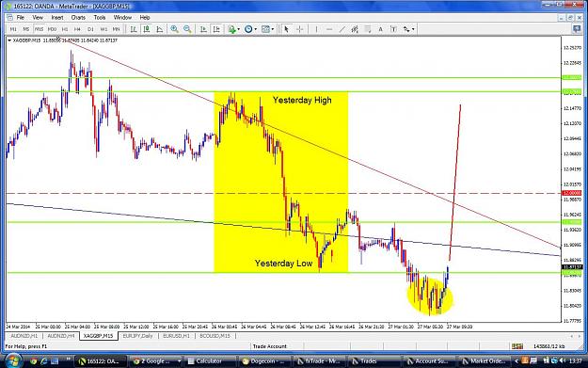Open the Help menu
Screen dimensions: 588x368
145,18
